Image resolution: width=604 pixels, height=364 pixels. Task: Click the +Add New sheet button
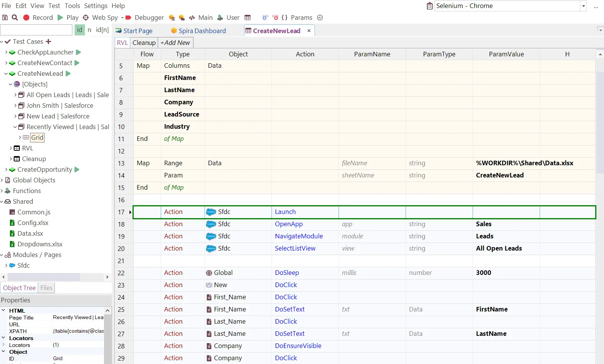[x=175, y=43]
